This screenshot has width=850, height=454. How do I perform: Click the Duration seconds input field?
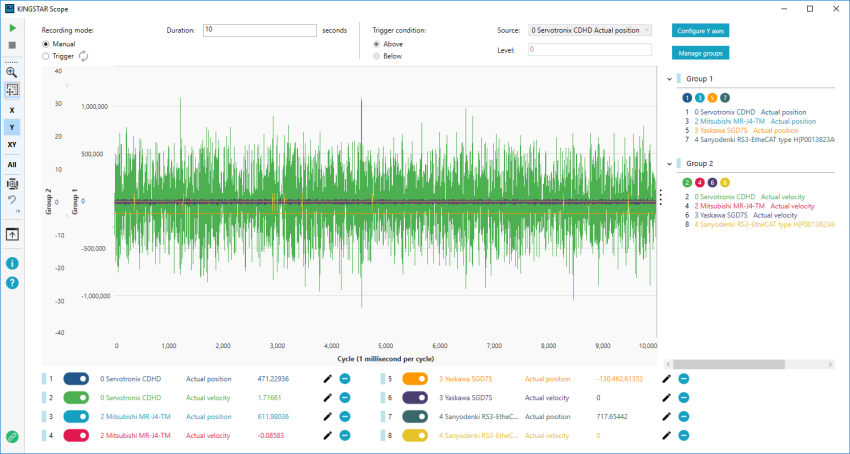(259, 30)
